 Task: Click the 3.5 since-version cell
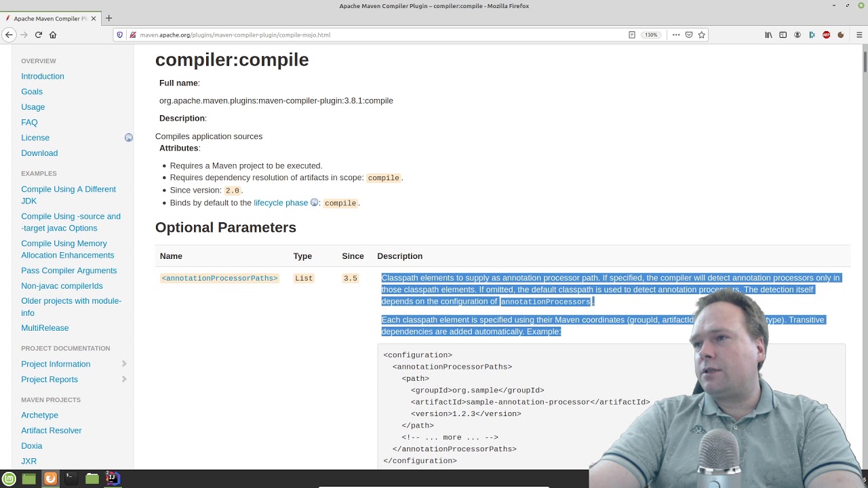[350, 279]
